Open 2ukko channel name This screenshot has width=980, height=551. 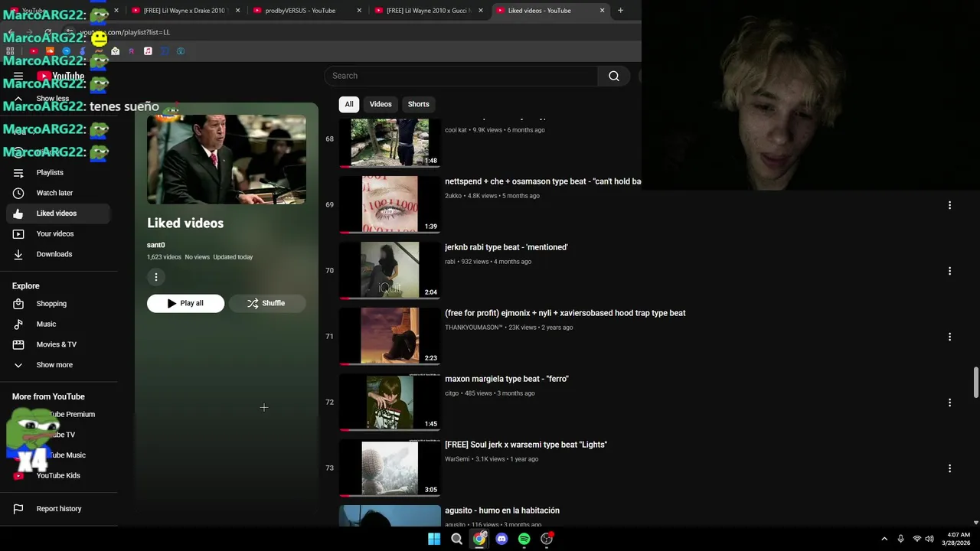coord(453,196)
